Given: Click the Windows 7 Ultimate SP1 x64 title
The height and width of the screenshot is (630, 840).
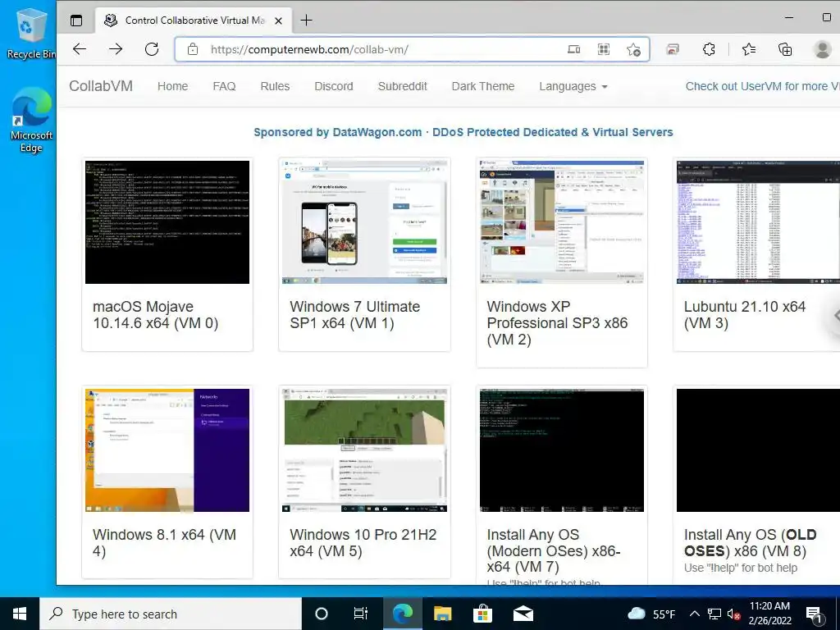Looking at the screenshot, I should pyautogui.click(x=354, y=315).
